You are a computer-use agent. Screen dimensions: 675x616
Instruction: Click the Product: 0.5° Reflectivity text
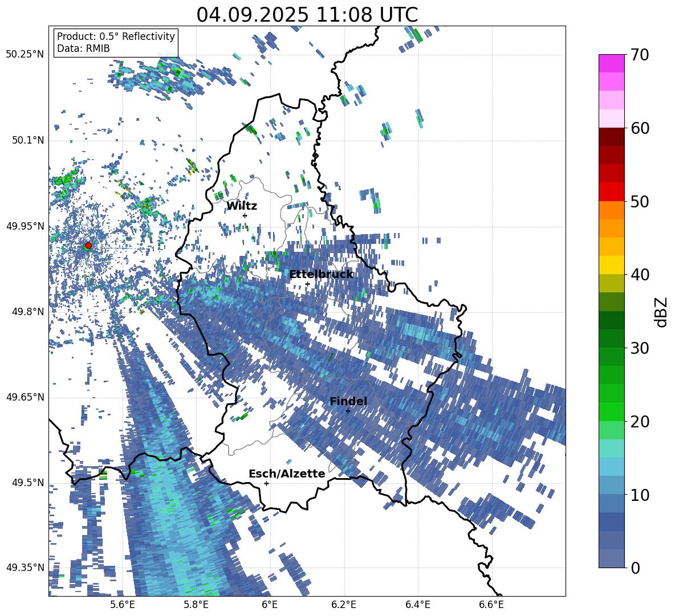click(x=116, y=36)
